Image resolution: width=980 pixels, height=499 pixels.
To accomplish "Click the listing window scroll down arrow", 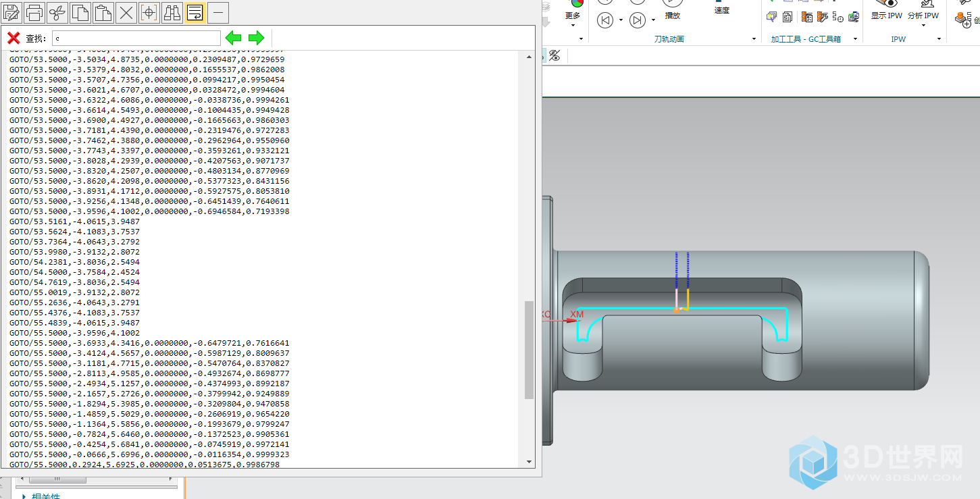I will [x=529, y=462].
